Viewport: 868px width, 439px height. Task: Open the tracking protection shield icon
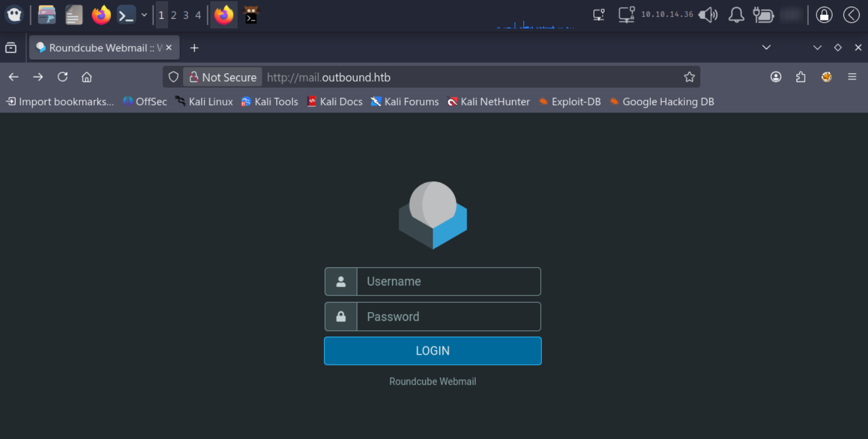(x=174, y=77)
